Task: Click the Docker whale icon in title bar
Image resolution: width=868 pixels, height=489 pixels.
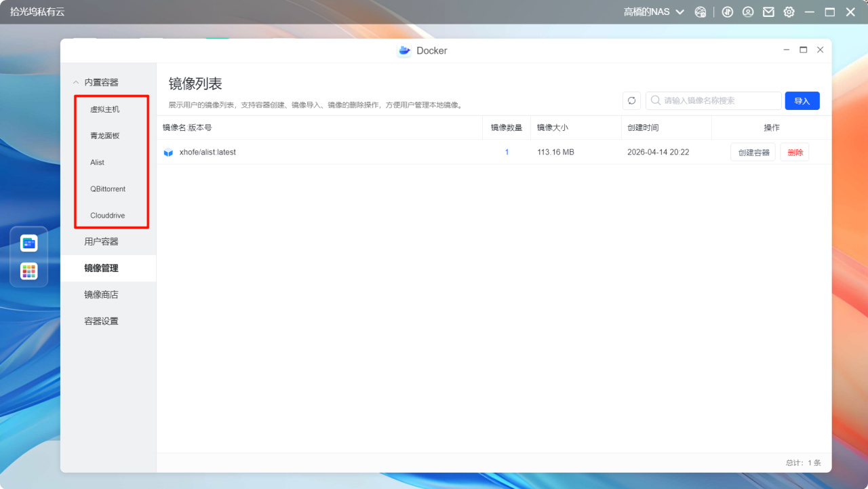Action: pyautogui.click(x=404, y=51)
